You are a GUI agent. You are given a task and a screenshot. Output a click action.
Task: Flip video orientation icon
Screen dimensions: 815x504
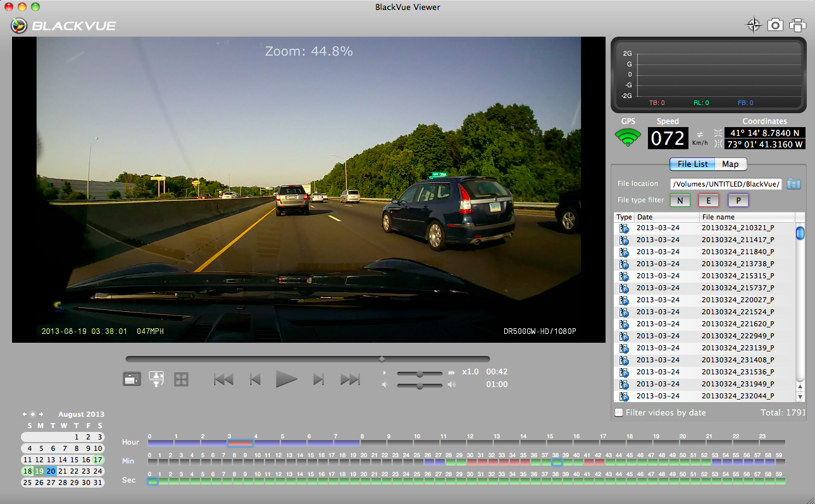[156, 379]
